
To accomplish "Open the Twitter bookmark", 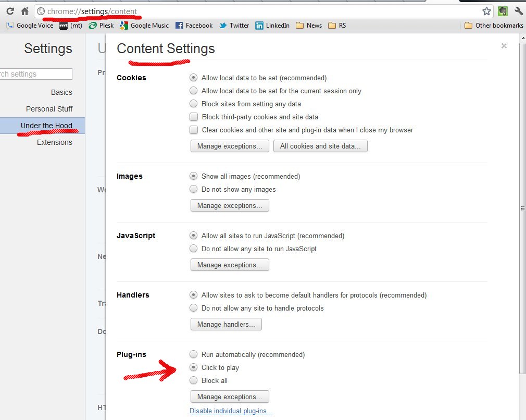I will tap(234, 25).
